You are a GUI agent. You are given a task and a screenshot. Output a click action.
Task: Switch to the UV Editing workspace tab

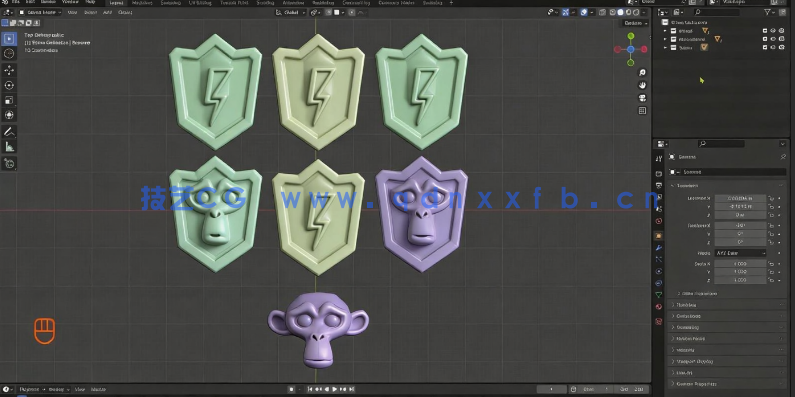(200, 3)
